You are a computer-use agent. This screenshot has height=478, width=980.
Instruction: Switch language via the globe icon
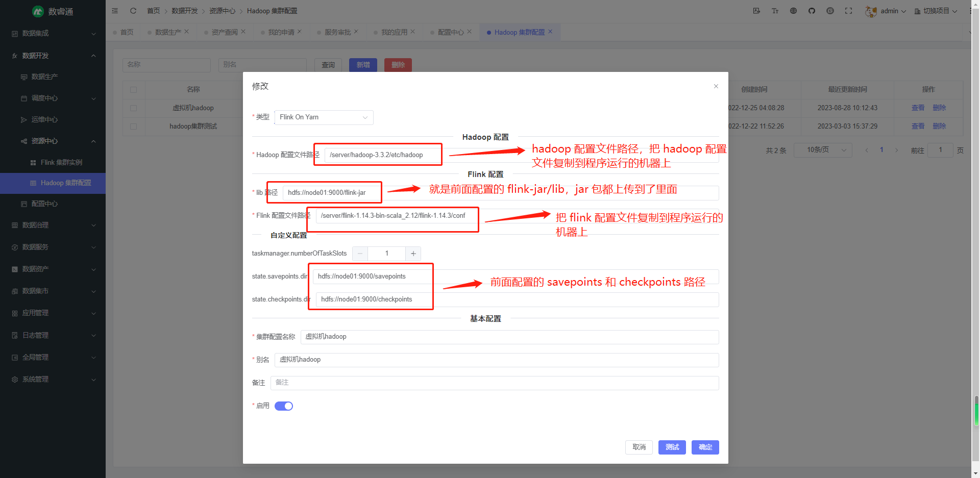(793, 10)
